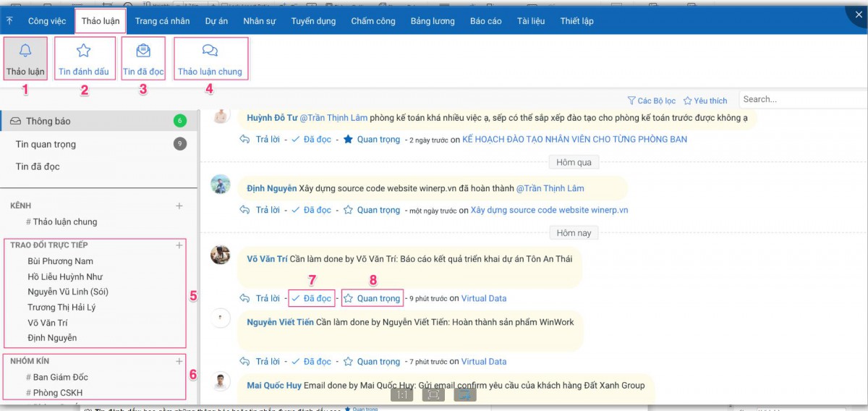Open the Công việc menu
Viewport: 868px width, 411px height.
point(47,21)
